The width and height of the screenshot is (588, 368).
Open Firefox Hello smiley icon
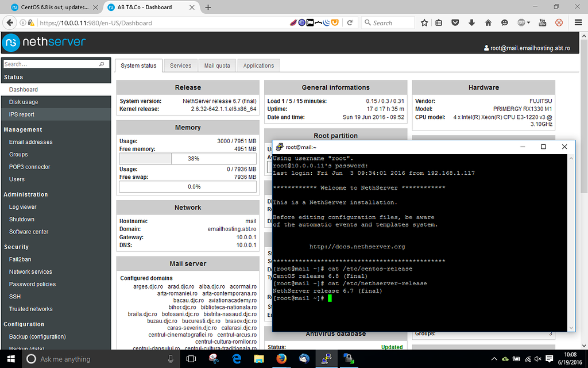tap(504, 22)
